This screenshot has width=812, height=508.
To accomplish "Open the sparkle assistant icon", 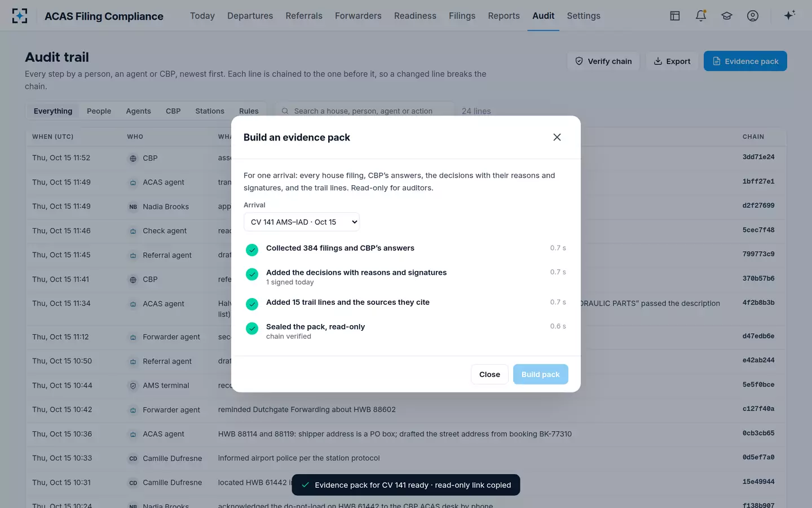I will pyautogui.click(x=789, y=15).
